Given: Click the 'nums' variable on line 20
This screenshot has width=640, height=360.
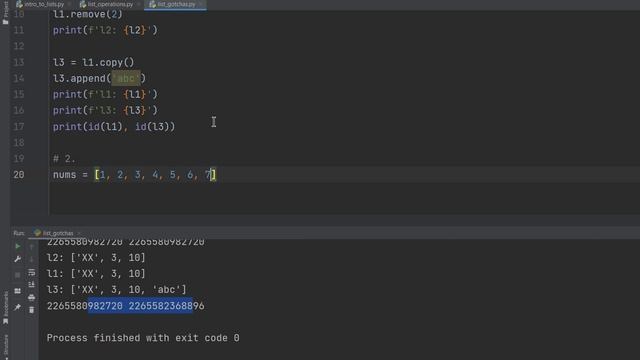Looking at the screenshot, I should click(x=64, y=175).
